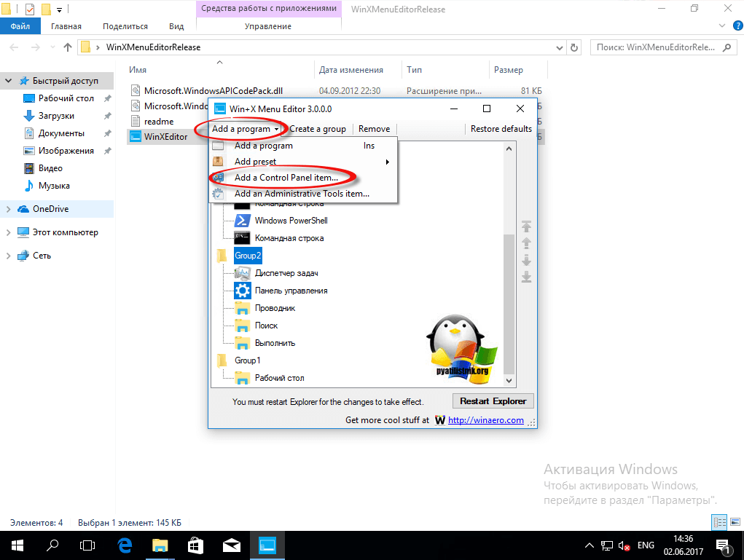The image size is (744, 560).
Task: Expand the OneDrive tree node
Action: (8, 209)
